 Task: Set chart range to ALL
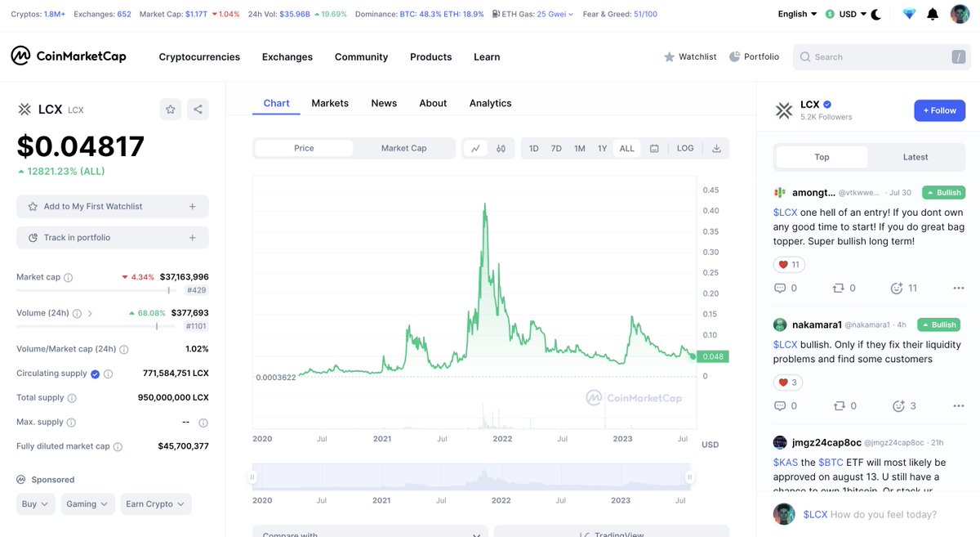tap(626, 148)
